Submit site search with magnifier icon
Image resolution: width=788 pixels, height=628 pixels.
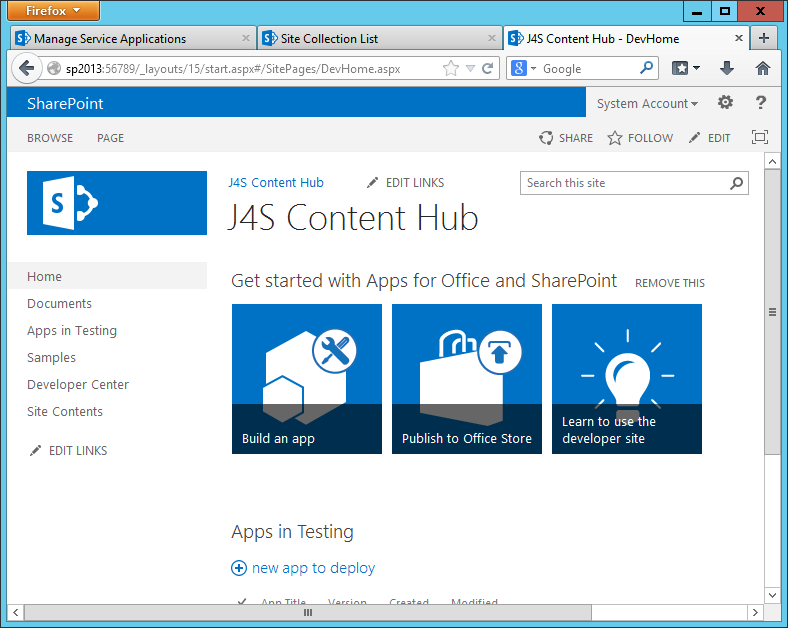(737, 183)
